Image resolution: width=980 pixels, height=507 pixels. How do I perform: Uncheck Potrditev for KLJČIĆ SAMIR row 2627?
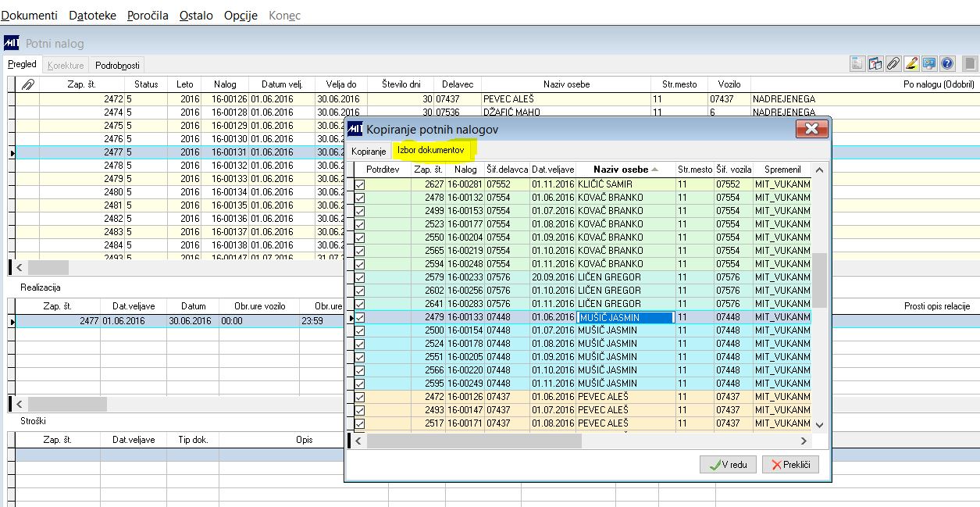(x=360, y=184)
